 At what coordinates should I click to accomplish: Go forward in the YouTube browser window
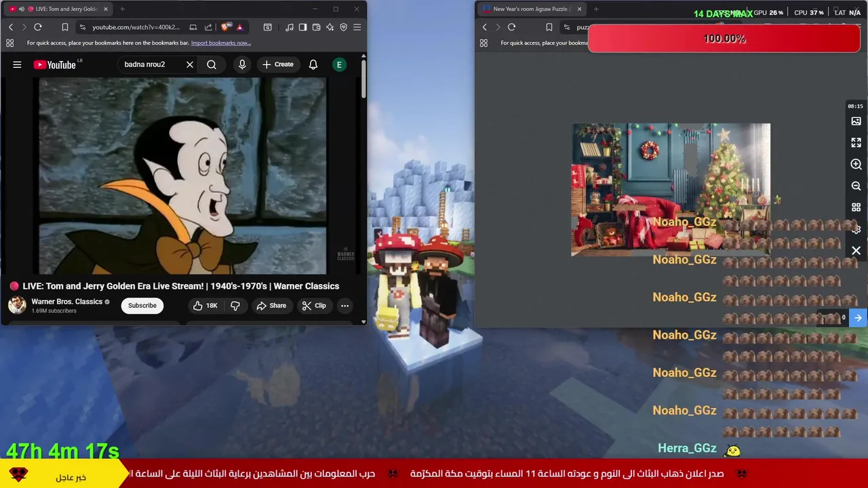[x=24, y=27]
